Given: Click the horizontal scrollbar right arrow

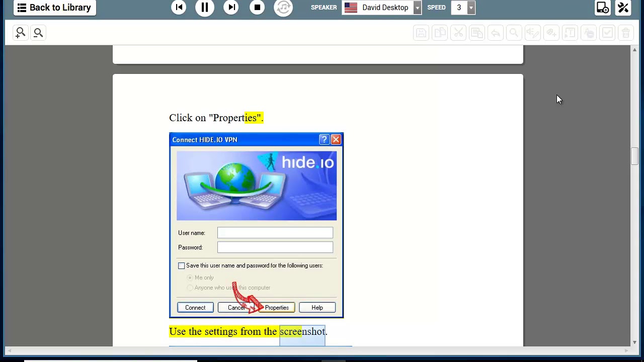Looking at the screenshot, I should 627,350.
